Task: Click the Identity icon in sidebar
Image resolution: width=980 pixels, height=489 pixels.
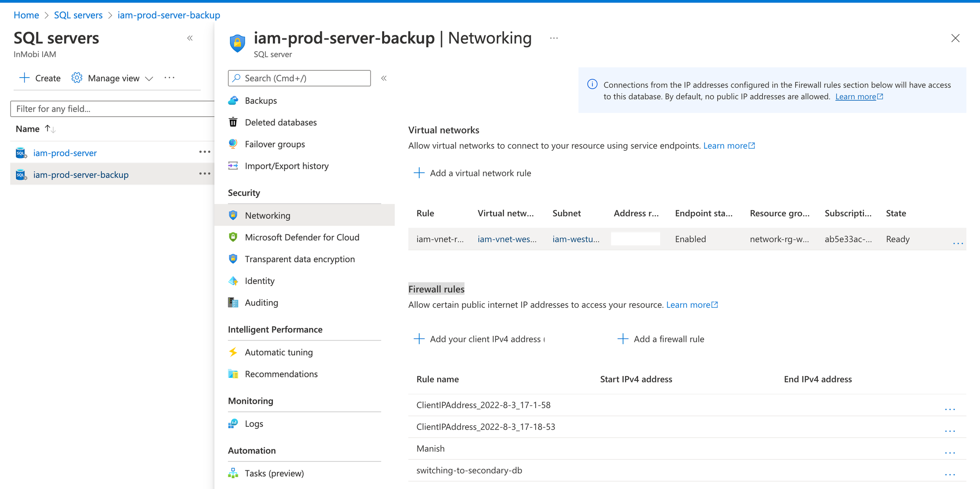Action: coord(233,281)
